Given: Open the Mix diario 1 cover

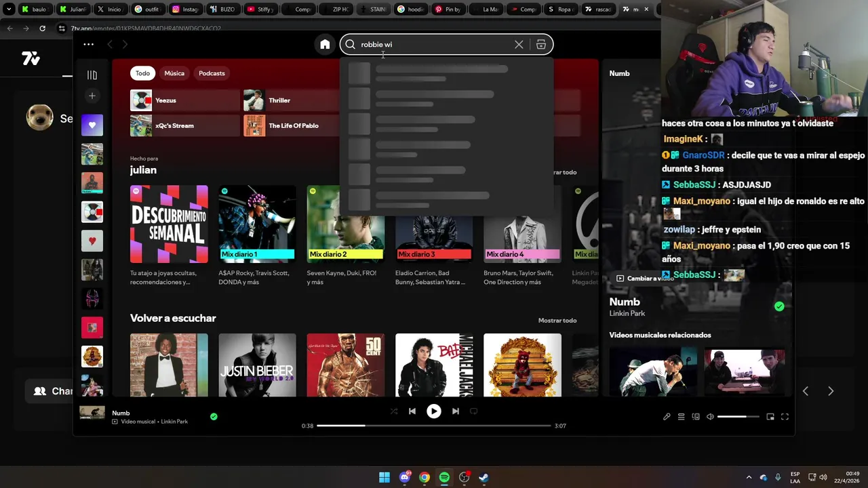Looking at the screenshot, I should 257,224.
